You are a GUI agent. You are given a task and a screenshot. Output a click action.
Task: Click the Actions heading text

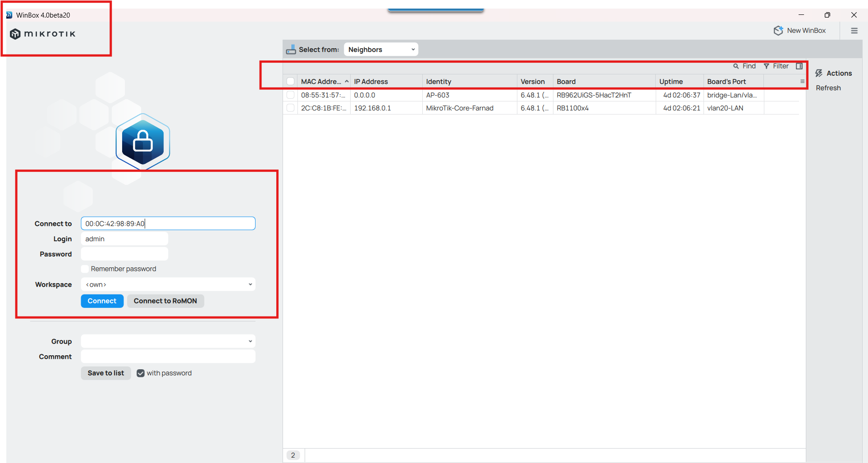[x=839, y=73]
